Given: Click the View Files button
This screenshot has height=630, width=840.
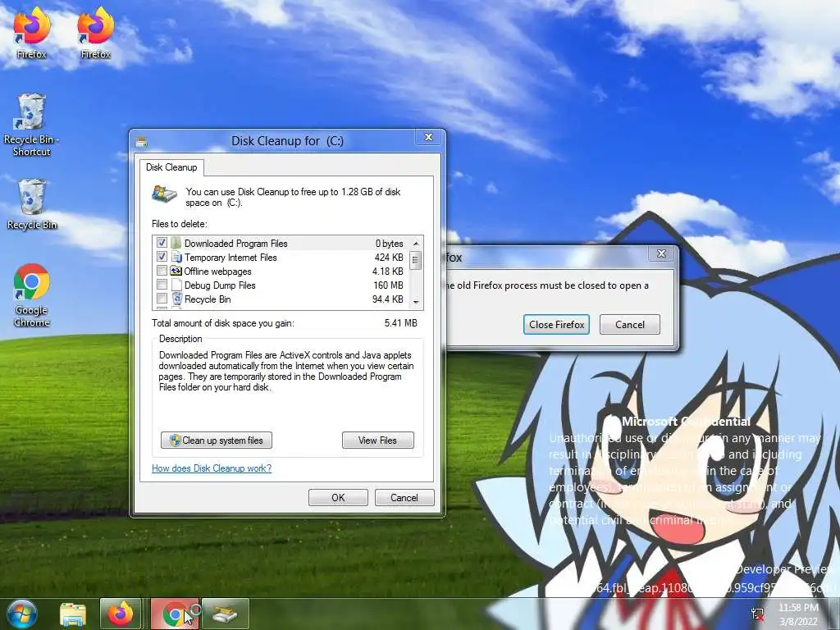Looking at the screenshot, I should pyautogui.click(x=377, y=441).
